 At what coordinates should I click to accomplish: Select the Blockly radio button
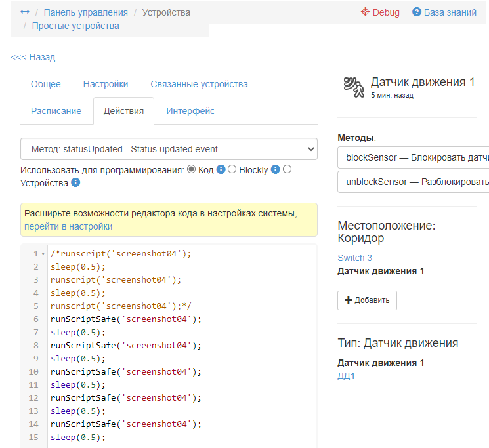tap(232, 169)
